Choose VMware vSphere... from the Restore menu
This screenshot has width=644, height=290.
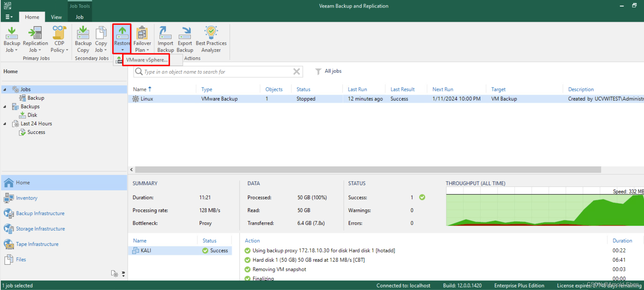click(147, 60)
